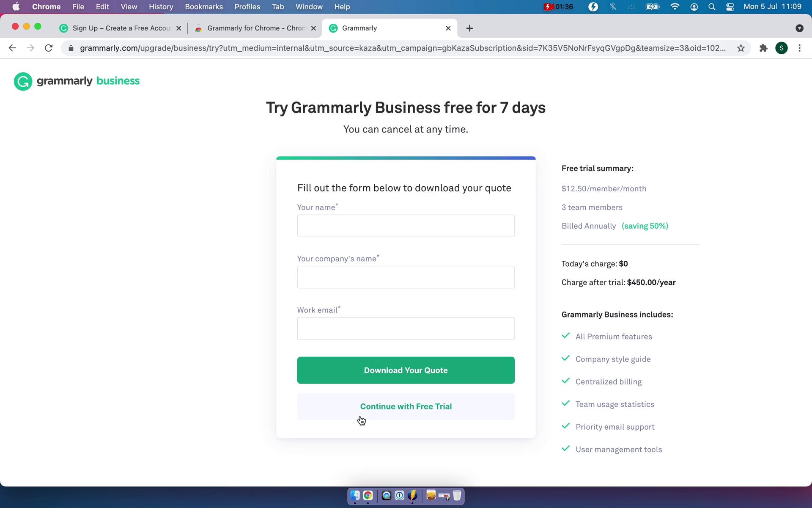Click the search icon in menu bar
The width and height of the screenshot is (812, 508).
coord(713,7)
